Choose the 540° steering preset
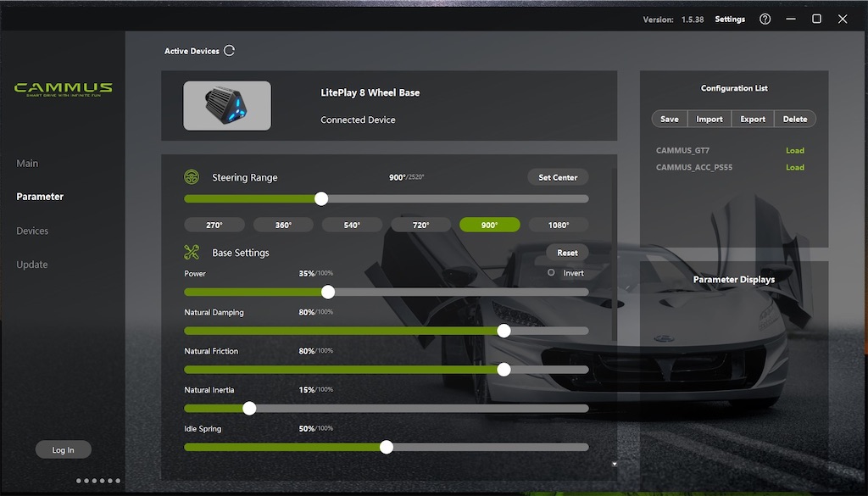The image size is (868, 496). click(x=352, y=225)
